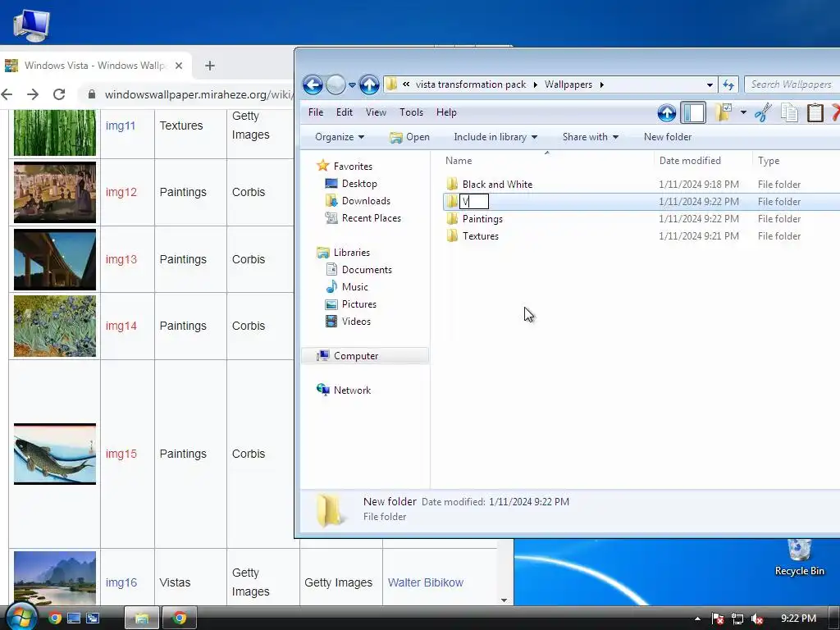Screen dimensions: 840x630
Task: Click the New folder button
Action: (x=668, y=137)
